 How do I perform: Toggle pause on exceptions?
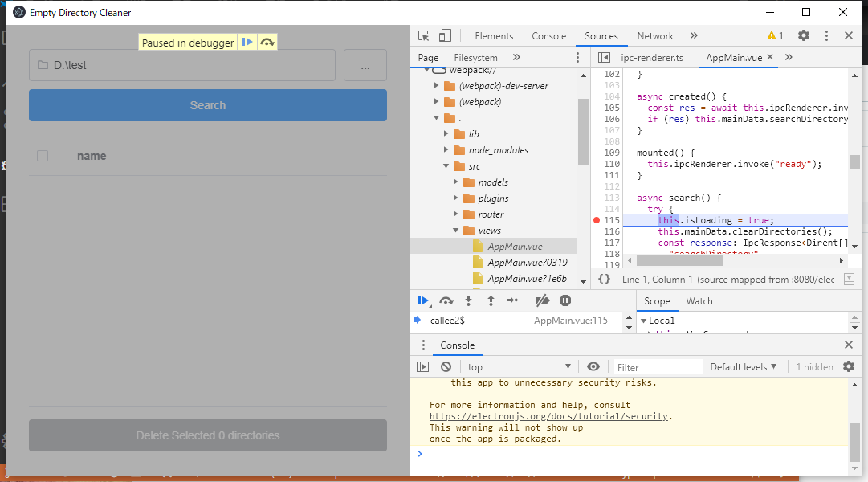pyautogui.click(x=565, y=300)
